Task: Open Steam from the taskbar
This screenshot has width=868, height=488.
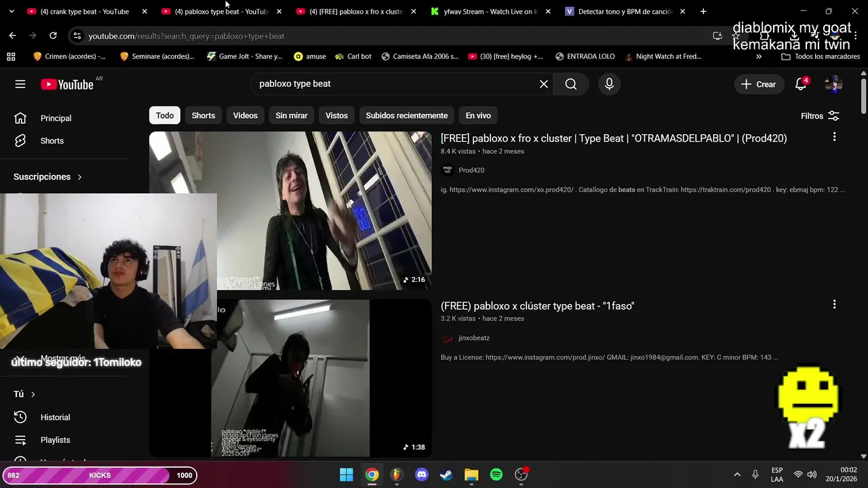Action: 446,474
